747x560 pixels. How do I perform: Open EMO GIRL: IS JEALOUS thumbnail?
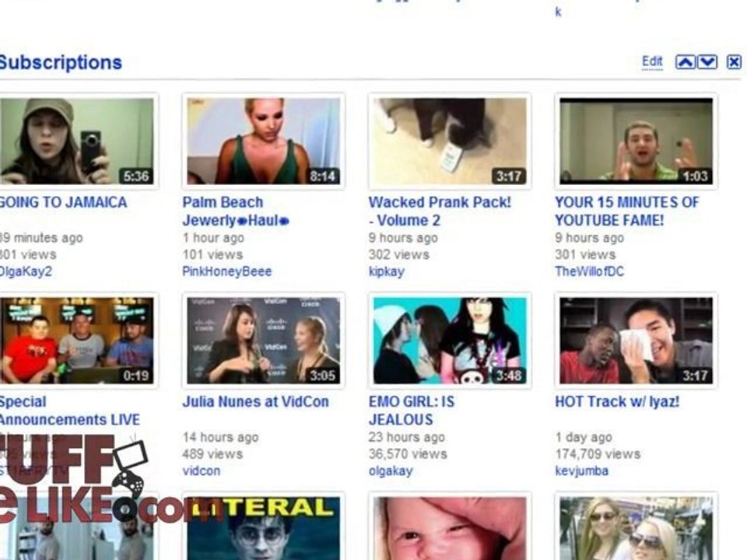pos(450,341)
